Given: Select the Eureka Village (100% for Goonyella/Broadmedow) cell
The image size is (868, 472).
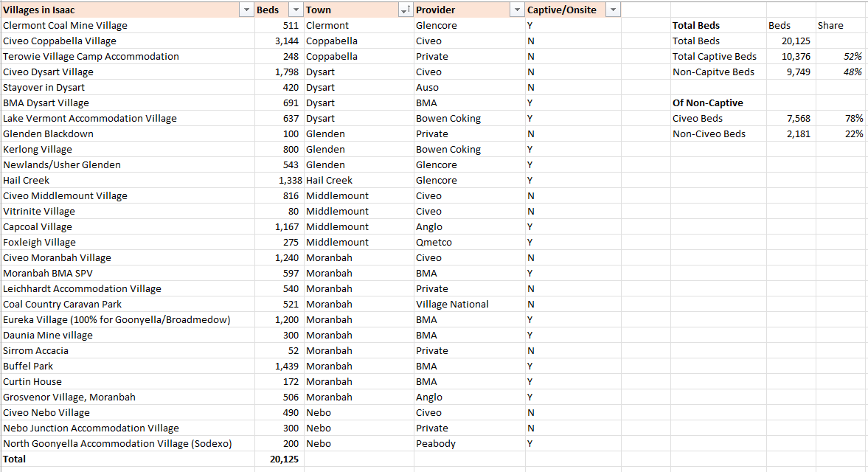Looking at the screenshot, I should (128, 320).
